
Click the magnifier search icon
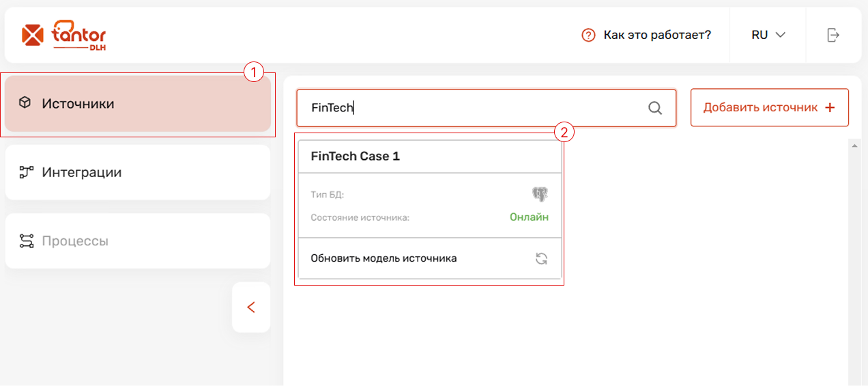click(655, 108)
